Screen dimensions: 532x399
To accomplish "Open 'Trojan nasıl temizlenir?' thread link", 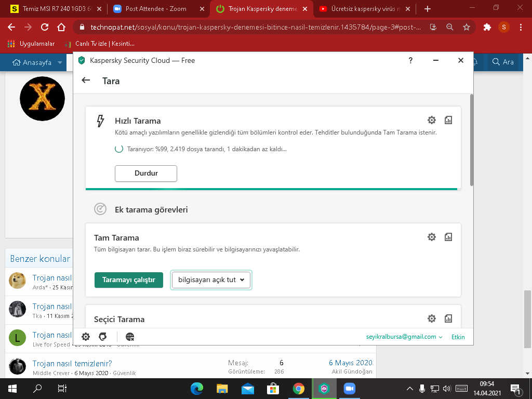I will tap(72, 363).
